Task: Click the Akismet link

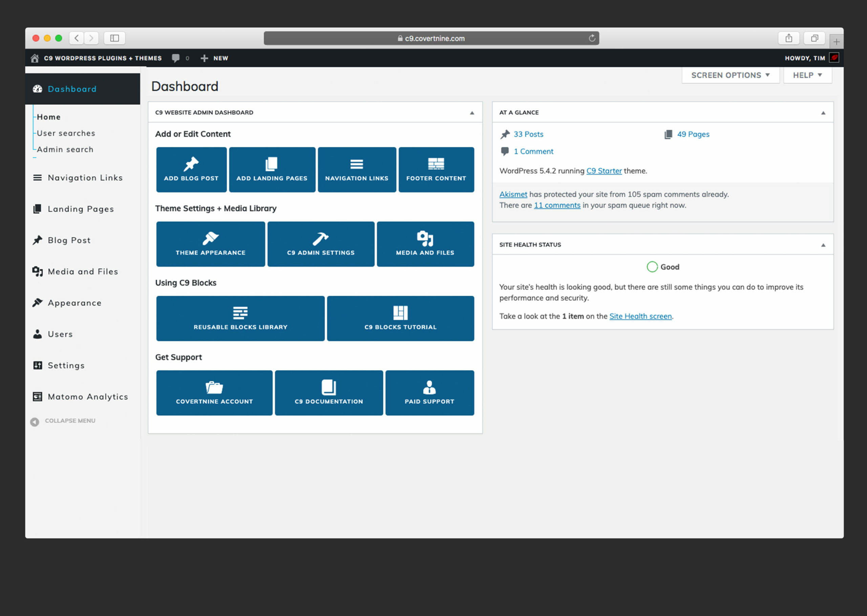Action: pos(513,194)
